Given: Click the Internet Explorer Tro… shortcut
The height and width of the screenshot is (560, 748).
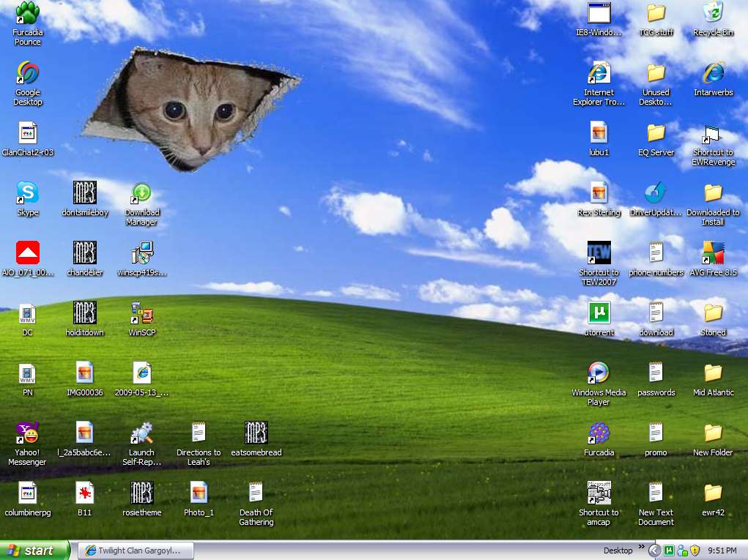Looking at the screenshot, I should point(599,73).
